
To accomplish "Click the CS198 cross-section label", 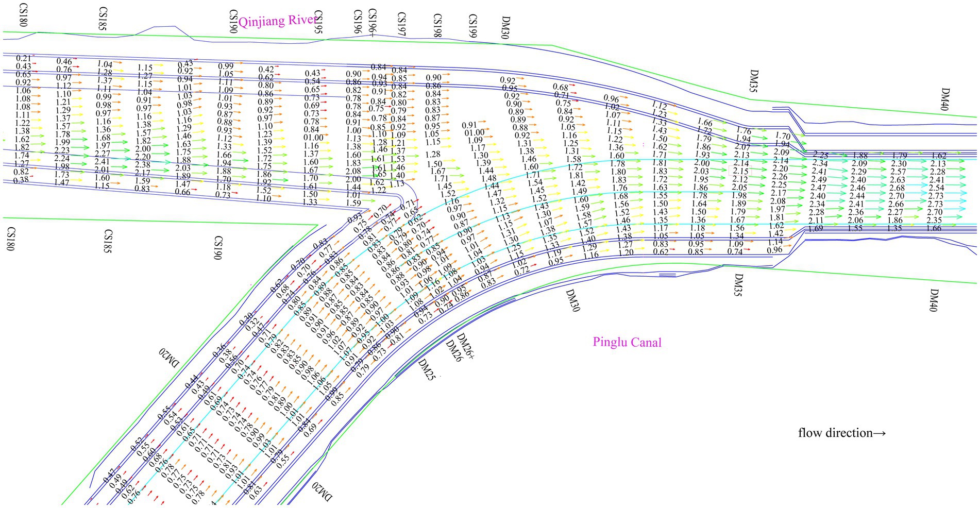I will [437, 26].
